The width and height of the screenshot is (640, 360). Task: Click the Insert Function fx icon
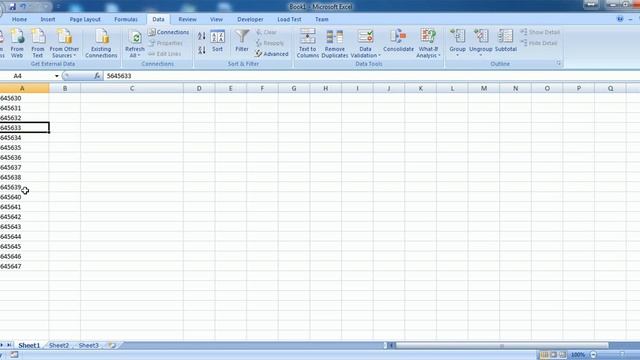[x=97, y=76]
